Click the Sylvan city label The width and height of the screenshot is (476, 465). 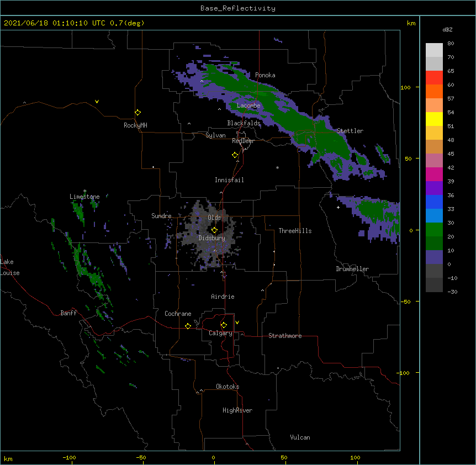coord(215,135)
